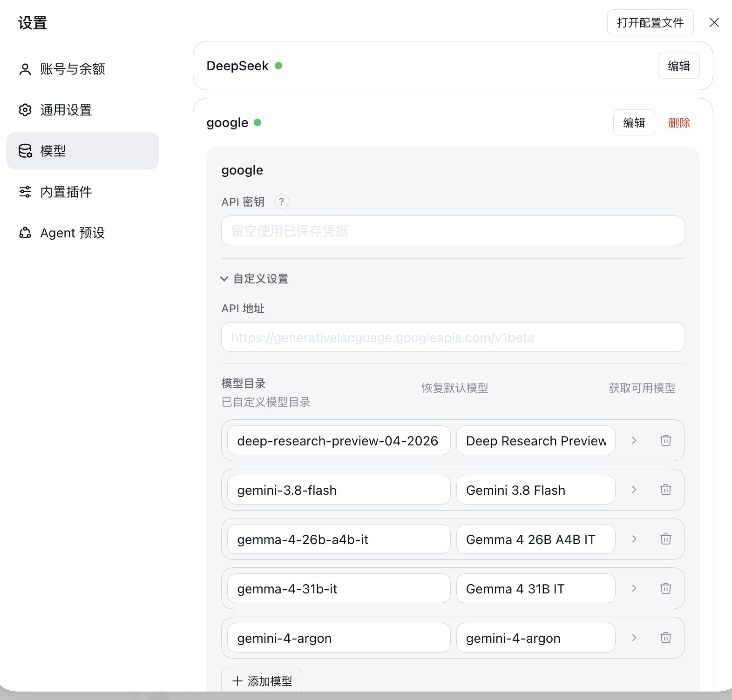
Task: Close the settings dialog
Action: [x=714, y=22]
